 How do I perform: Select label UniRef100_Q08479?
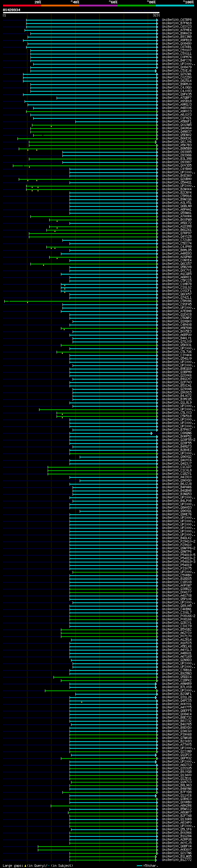177,67
